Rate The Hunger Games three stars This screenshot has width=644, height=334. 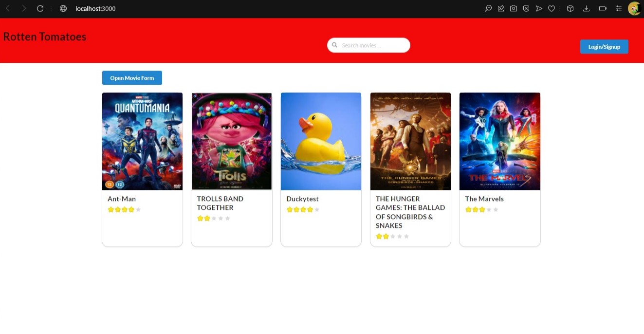[x=393, y=236]
